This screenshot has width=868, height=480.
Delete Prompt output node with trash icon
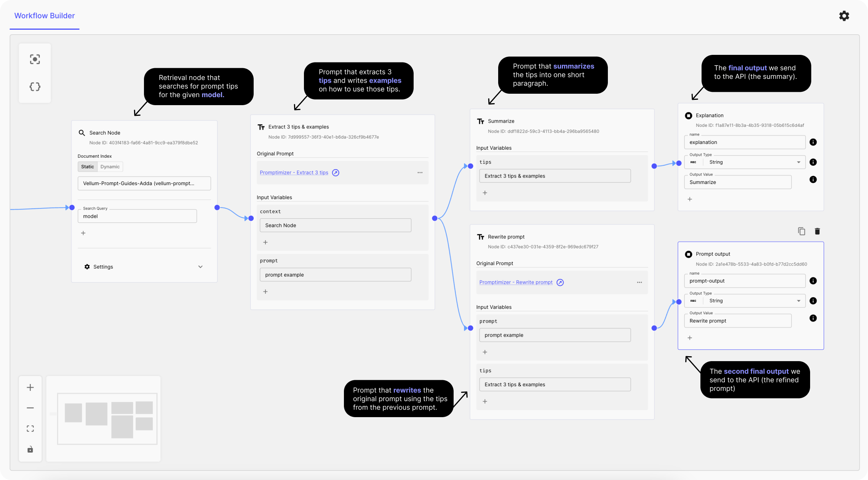(817, 231)
